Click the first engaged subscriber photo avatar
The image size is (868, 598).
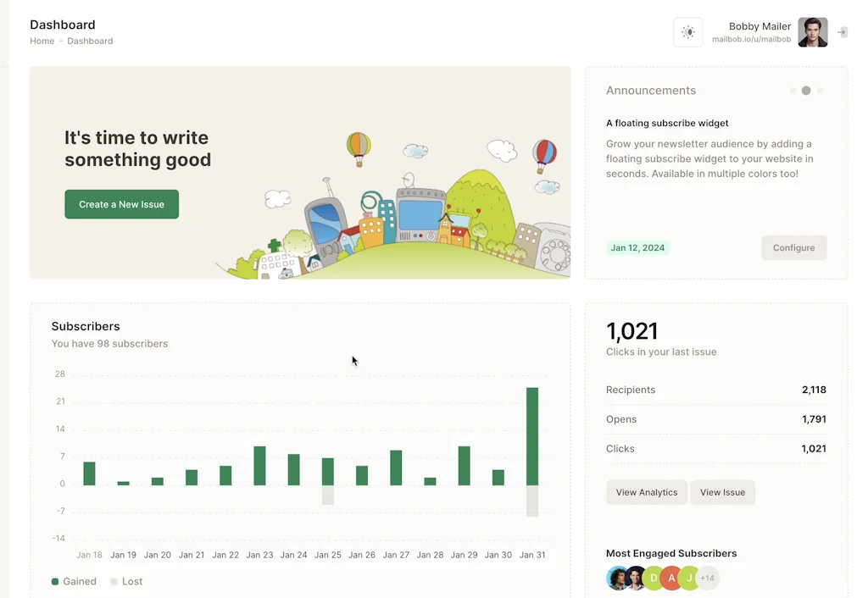[617, 579]
